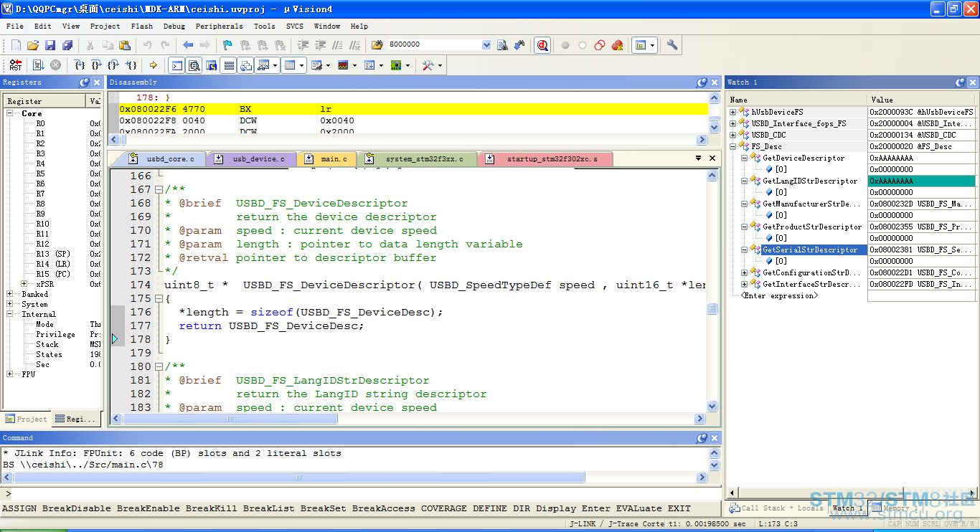This screenshot has height=532, width=980.
Task: Click the Find icon beside the search box
Action: 502,45
